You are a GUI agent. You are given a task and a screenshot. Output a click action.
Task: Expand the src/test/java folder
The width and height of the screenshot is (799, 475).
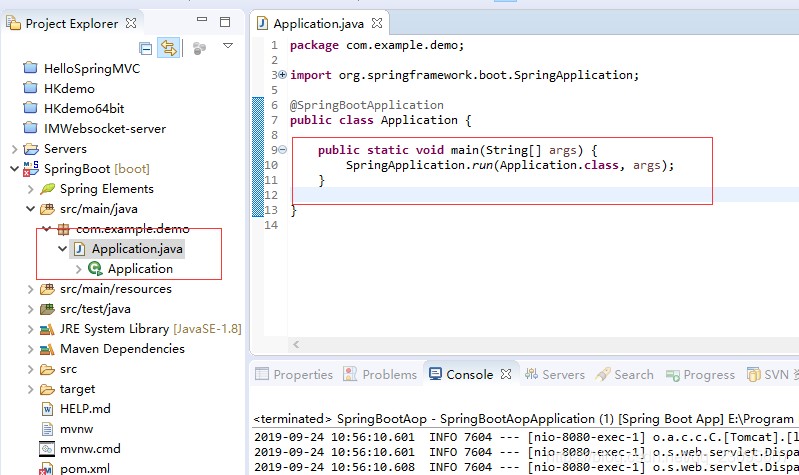[x=31, y=309]
